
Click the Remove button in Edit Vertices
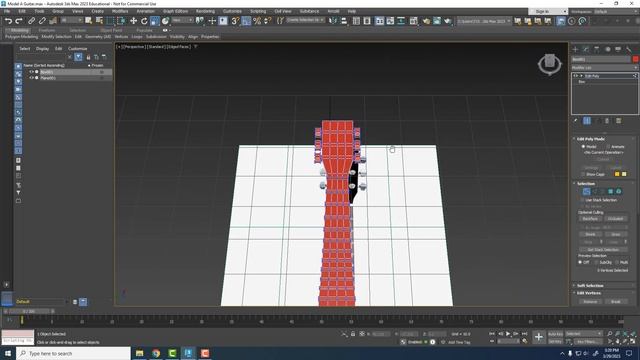pyautogui.click(x=590, y=302)
